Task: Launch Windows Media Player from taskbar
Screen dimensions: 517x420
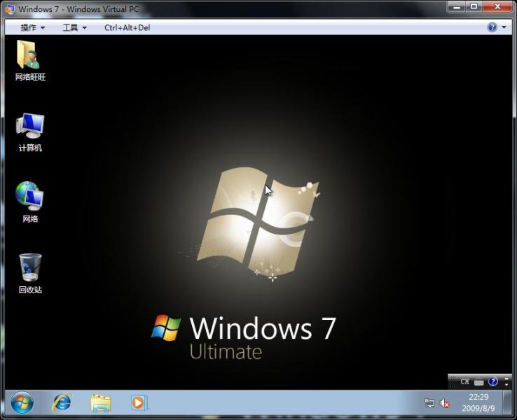Action: pos(140,403)
